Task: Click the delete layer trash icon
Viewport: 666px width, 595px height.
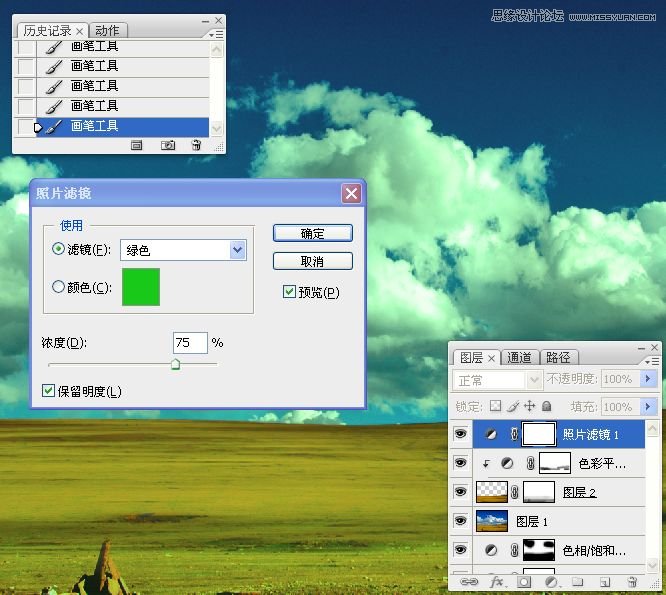Action: [632, 581]
